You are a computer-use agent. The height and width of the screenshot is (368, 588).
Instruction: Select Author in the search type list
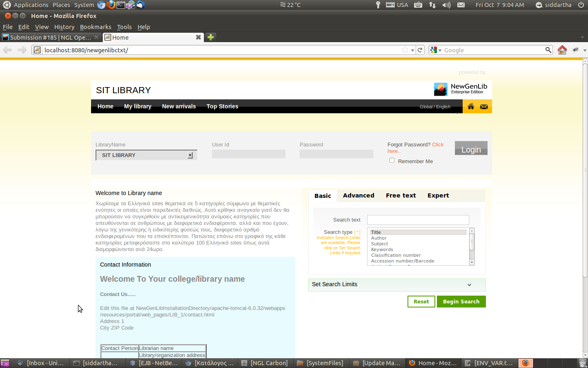pos(379,238)
